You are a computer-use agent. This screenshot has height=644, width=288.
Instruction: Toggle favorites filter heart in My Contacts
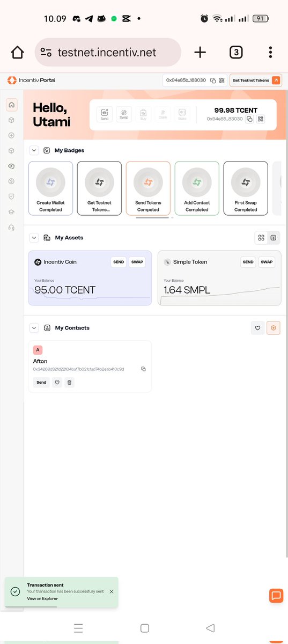(x=257, y=327)
